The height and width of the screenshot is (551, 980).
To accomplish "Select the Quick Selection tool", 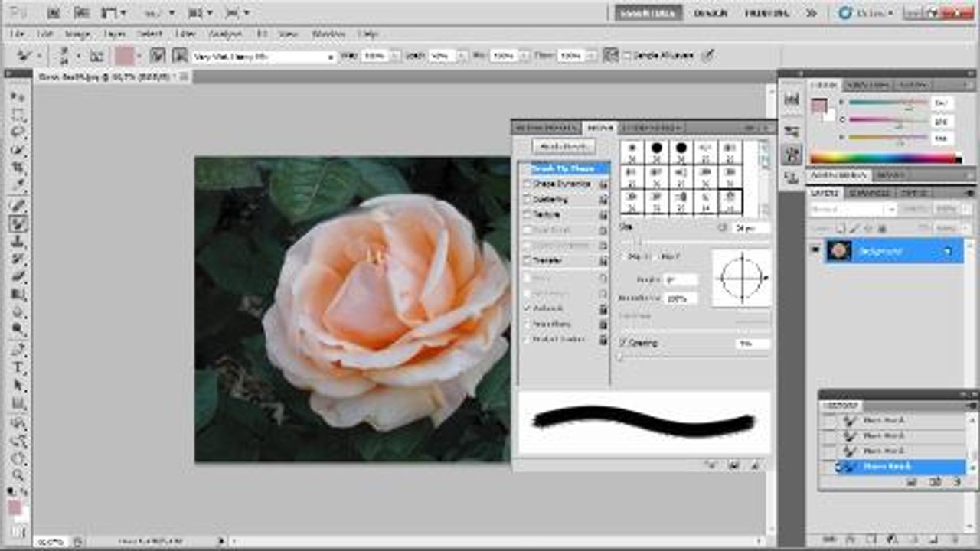I will (18, 150).
